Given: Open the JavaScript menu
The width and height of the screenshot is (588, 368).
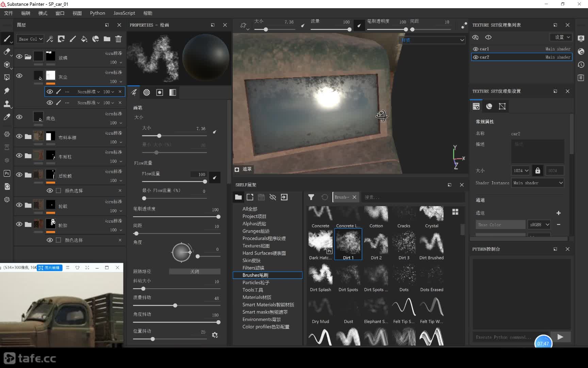Looking at the screenshot, I should [124, 13].
